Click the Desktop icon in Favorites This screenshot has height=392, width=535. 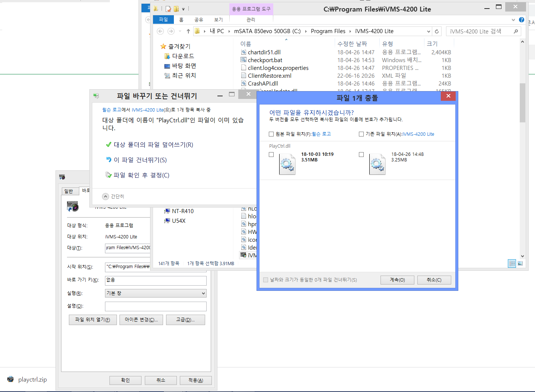pos(167,66)
